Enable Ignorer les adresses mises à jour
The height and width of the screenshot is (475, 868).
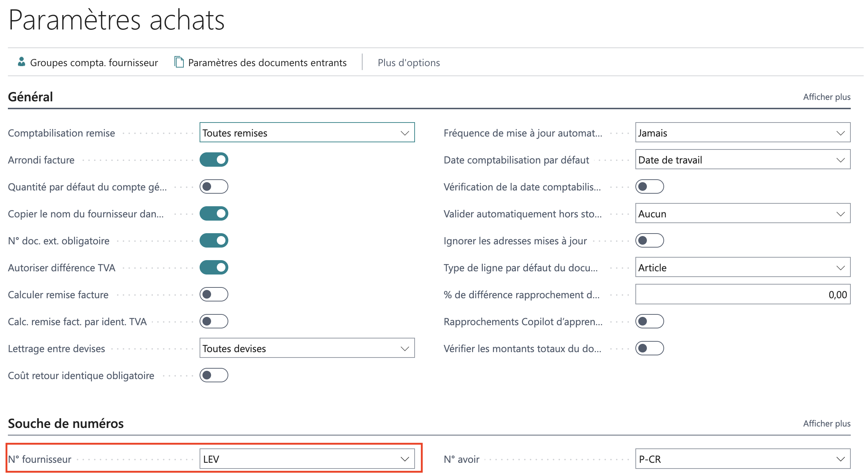(x=650, y=240)
